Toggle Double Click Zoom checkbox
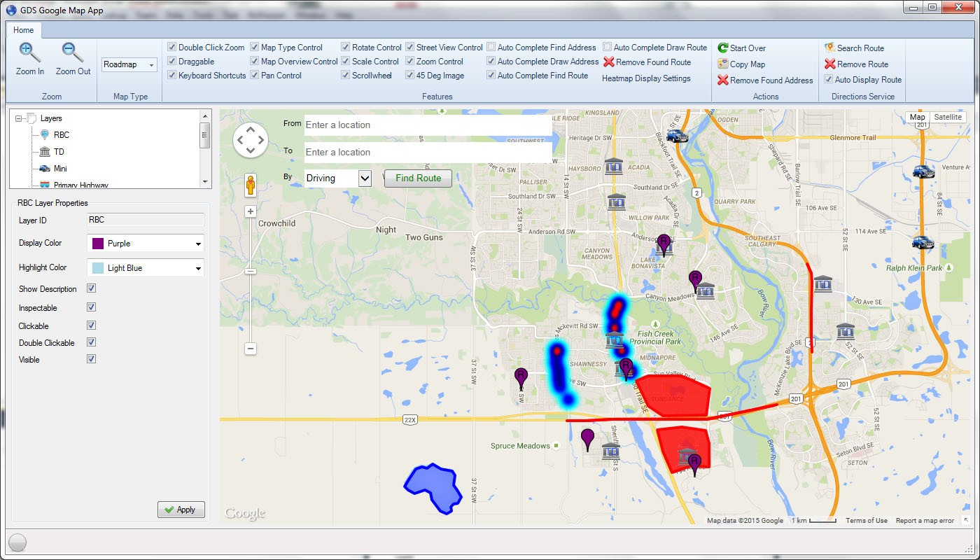This screenshot has width=980, height=560. click(x=172, y=48)
